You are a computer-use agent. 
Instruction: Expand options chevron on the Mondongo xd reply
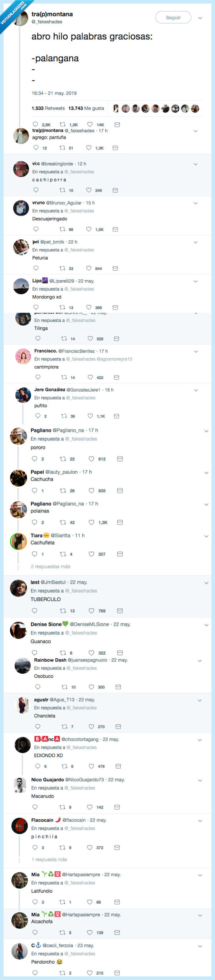[196, 281]
